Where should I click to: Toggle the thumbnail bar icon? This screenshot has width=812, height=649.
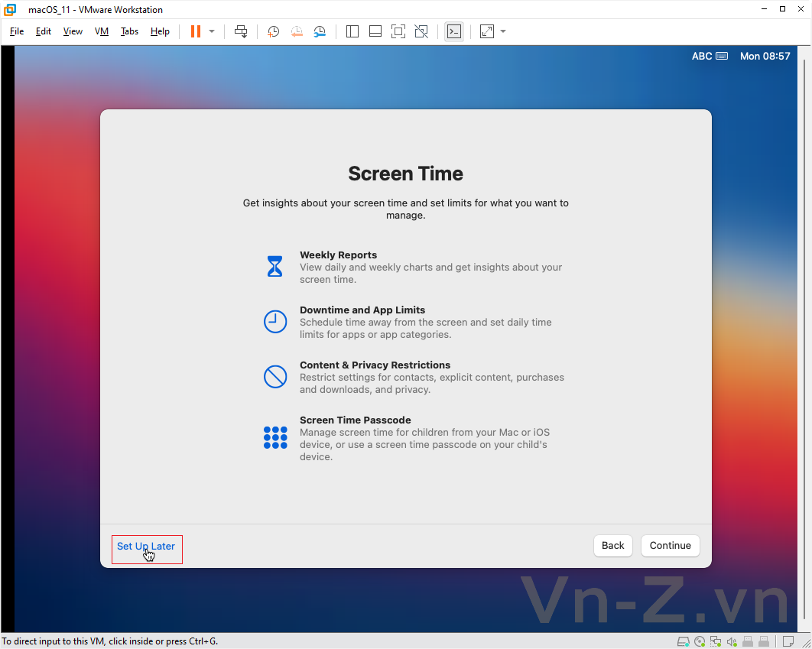pyautogui.click(x=375, y=31)
